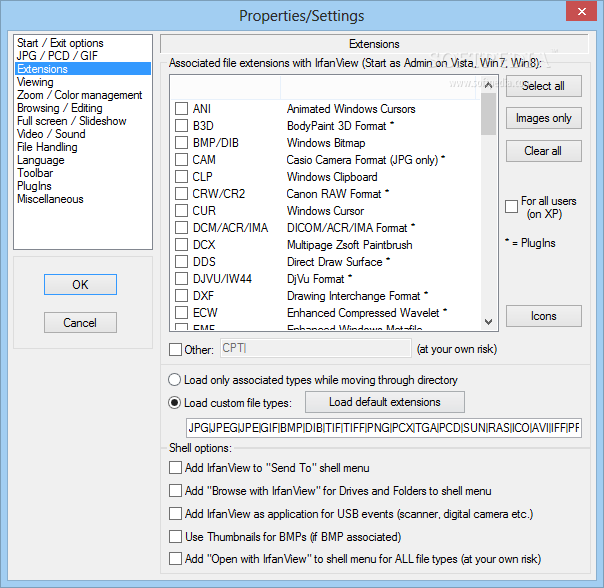Toggle the For all users (on XP) checkbox
The image size is (604, 588).
point(511,207)
